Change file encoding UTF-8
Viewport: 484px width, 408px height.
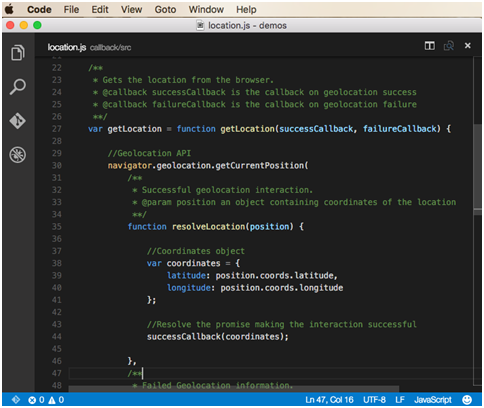point(374,399)
